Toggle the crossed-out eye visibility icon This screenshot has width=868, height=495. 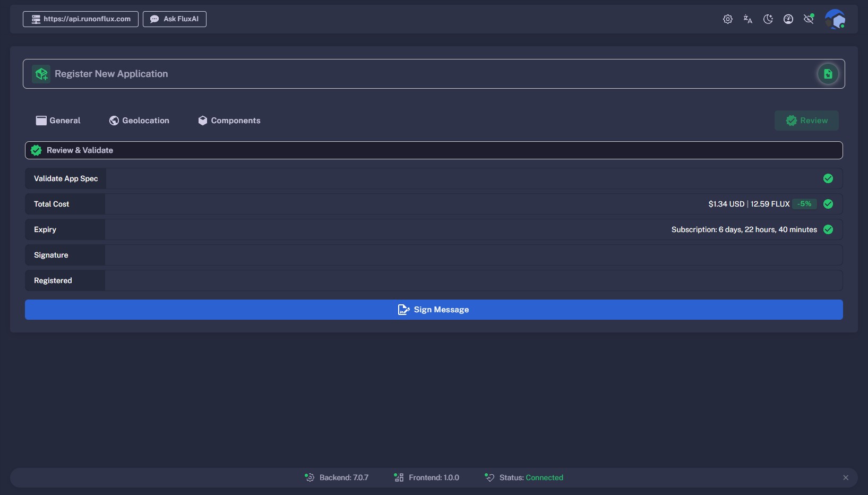tap(809, 19)
